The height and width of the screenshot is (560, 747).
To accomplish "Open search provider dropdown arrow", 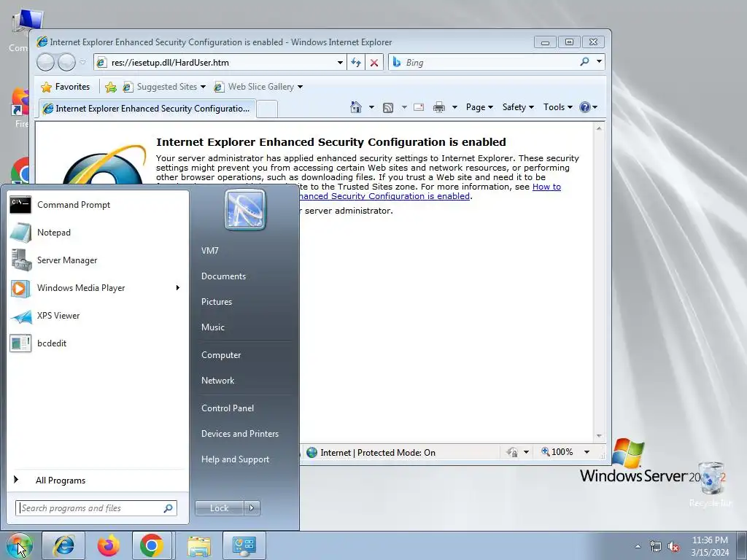I will 600,62.
